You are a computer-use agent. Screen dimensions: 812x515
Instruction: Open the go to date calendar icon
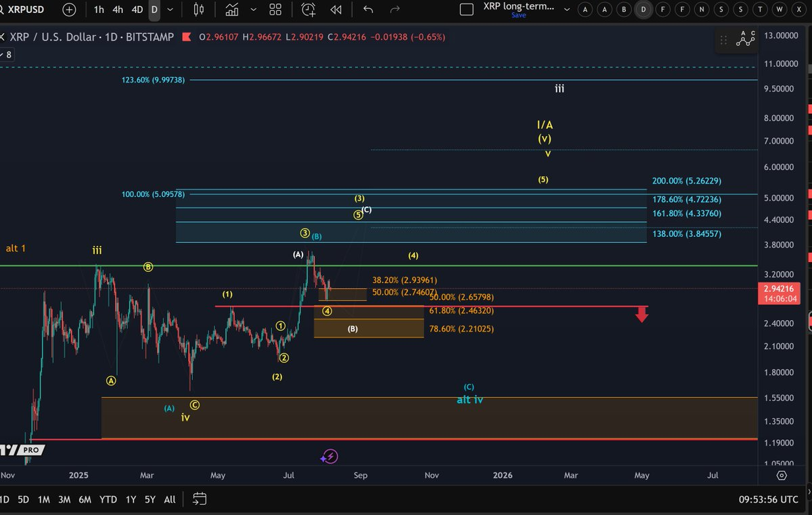click(x=199, y=499)
